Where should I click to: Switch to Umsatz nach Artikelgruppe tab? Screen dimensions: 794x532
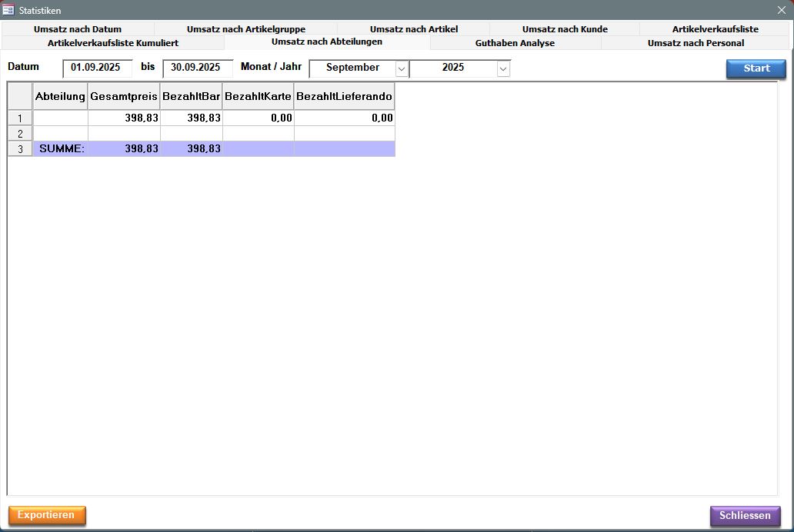point(245,29)
